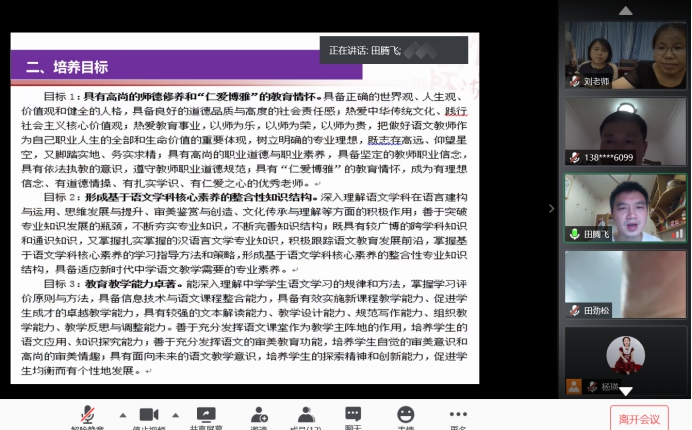
Task: Select 田劲松's video thumbnail
Action: 624,284
